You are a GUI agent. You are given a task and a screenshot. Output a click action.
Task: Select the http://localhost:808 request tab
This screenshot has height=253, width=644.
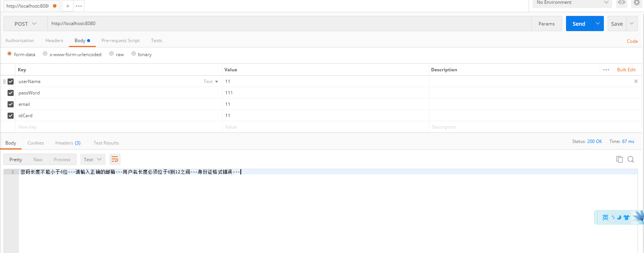pos(32,6)
